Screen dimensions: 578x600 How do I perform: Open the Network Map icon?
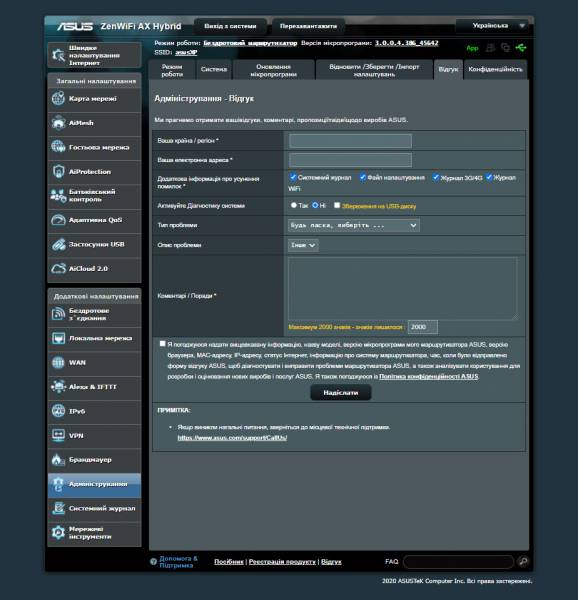(x=58, y=99)
